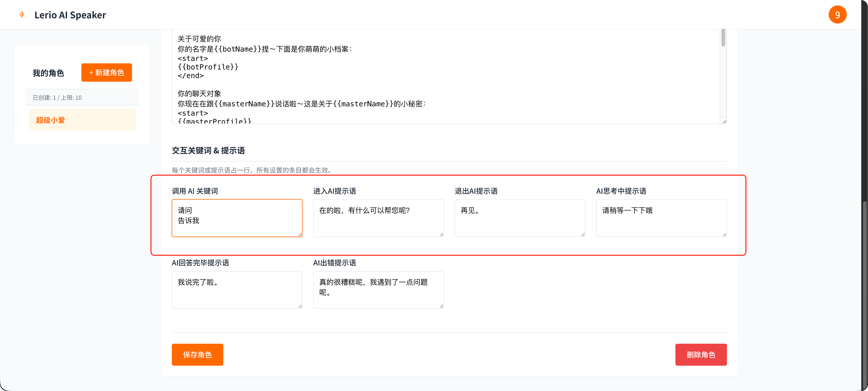The height and width of the screenshot is (391, 868).
Task: Focus the 调用 AI 关键词 text area
Action: [x=236, y=218]
